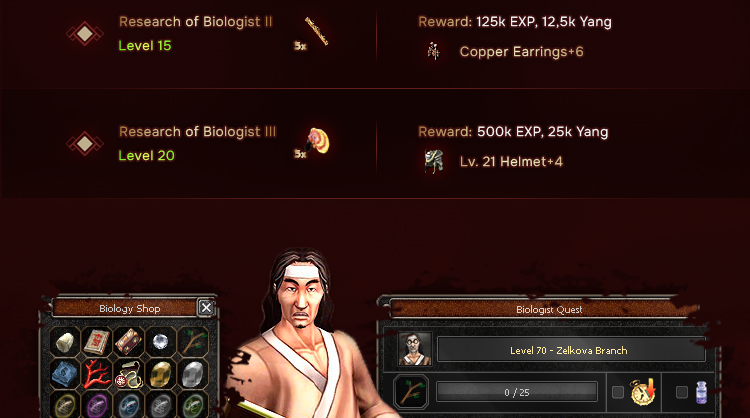
Task: Open the Level 70 - Zelkova Branch selector
Action: click(571, 350)
